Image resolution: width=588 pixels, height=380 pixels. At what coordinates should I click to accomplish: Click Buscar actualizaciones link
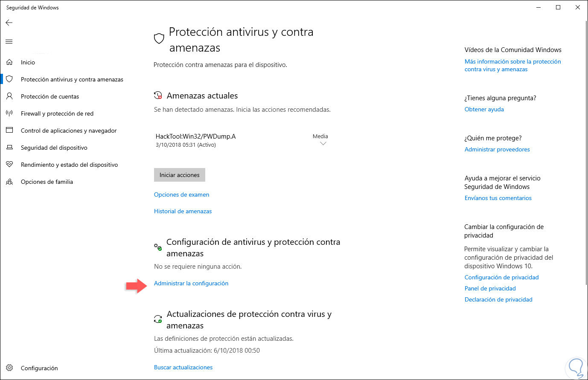pos(183,367)
